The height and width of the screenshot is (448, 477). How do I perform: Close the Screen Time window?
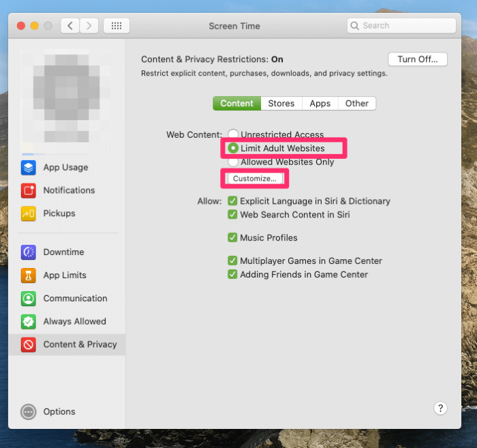coord(21,26)
